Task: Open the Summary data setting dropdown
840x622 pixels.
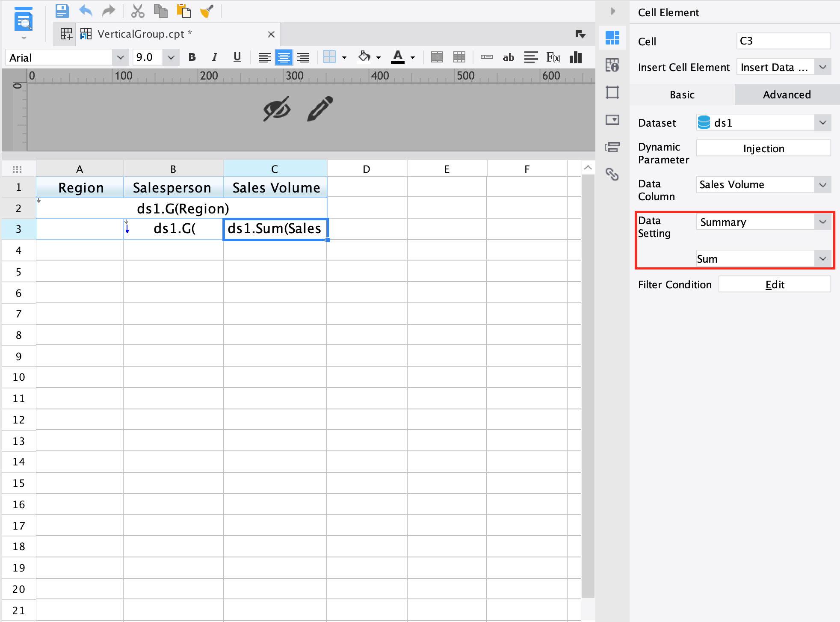Action: (822, 222)
